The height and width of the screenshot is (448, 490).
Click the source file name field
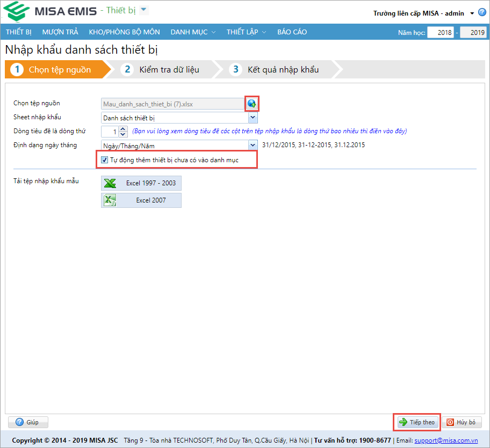click(x=173, y=104)
